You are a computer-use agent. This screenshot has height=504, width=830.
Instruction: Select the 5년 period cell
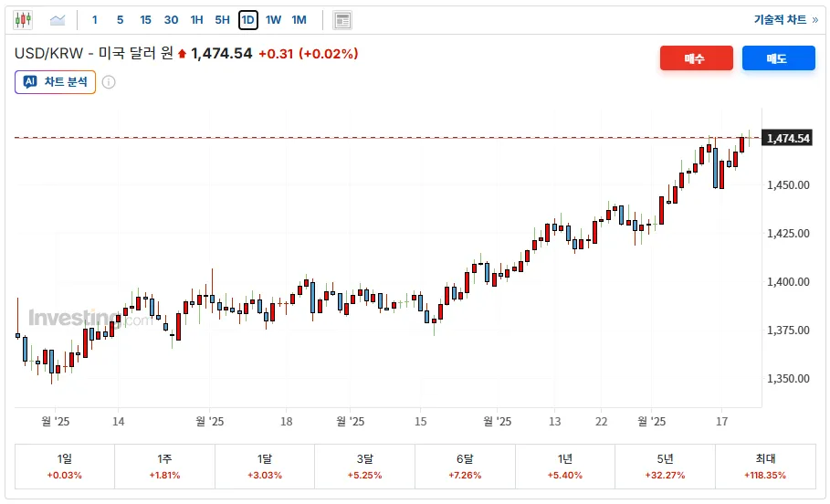point(665,467)
